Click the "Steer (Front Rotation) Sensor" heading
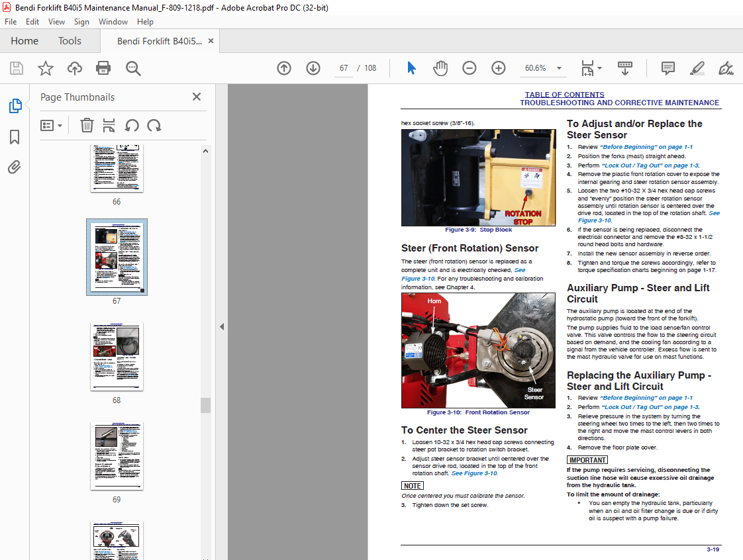The image size is (743, 560). pyautogui.click(x=470, y=248)
